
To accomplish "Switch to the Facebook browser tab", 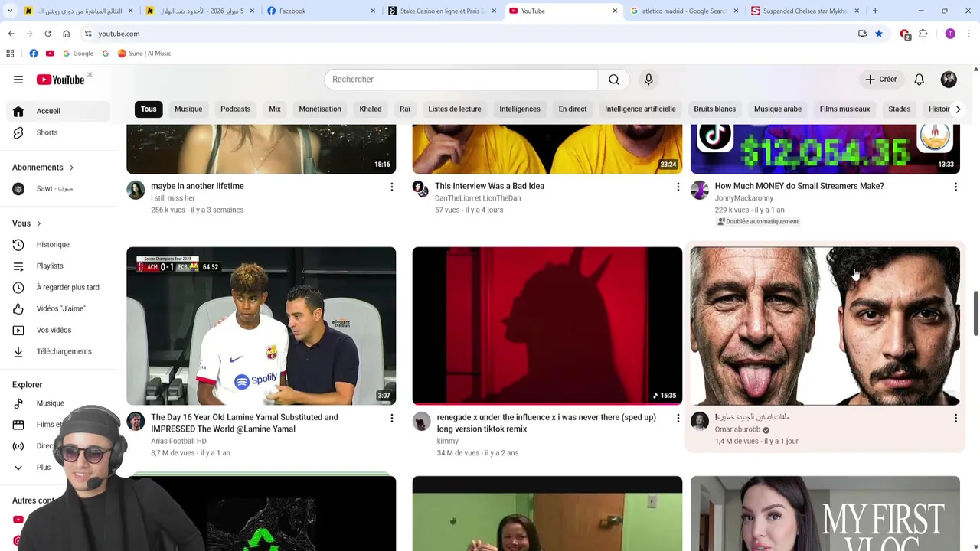I will tap(319, 11).
